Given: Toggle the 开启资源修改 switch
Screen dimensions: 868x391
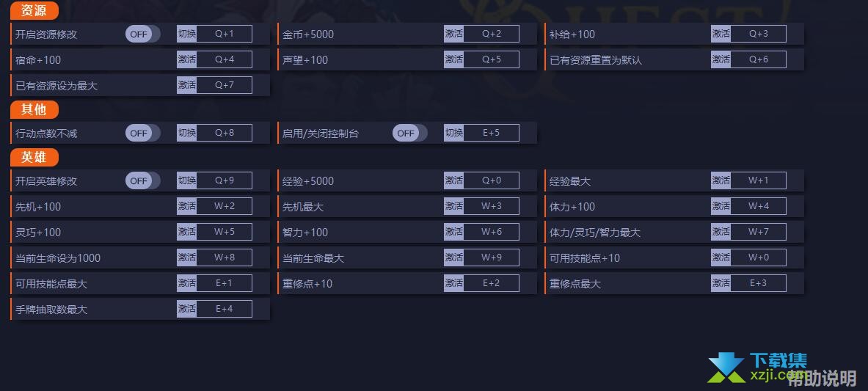Looking at the screenshot, I should click(x=143, y=34).
